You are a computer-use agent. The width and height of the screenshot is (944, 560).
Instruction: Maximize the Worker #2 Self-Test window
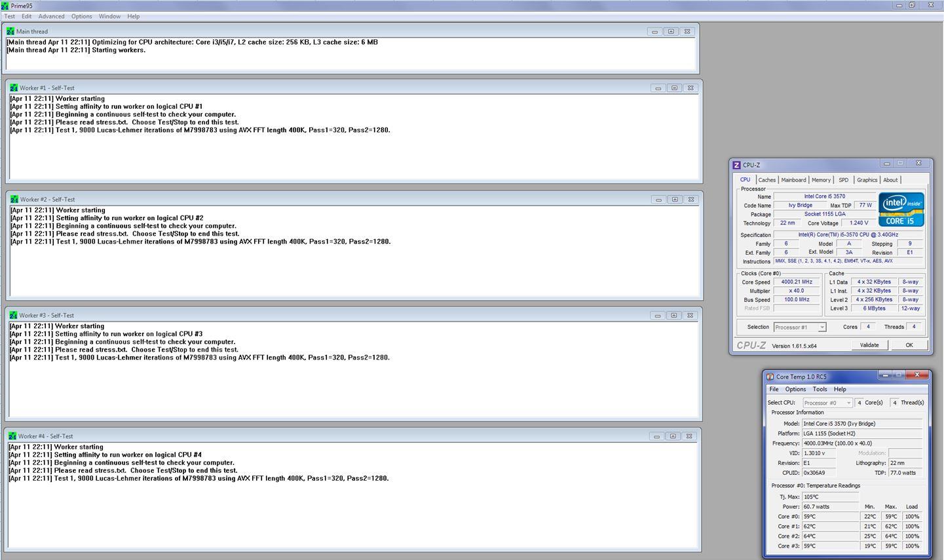pyautogui.click(x=674, y=199)
